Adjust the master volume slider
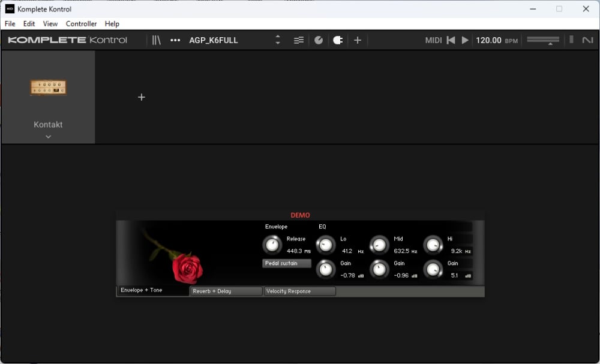 click(x=543, y=40)
